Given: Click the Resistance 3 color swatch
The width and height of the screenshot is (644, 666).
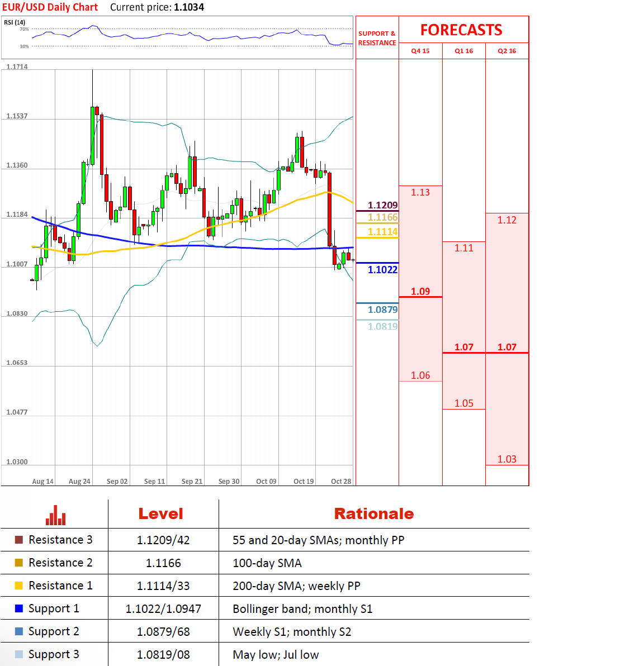Looking at the screenshot, I should pyautogui.click(x=18, y=540).
